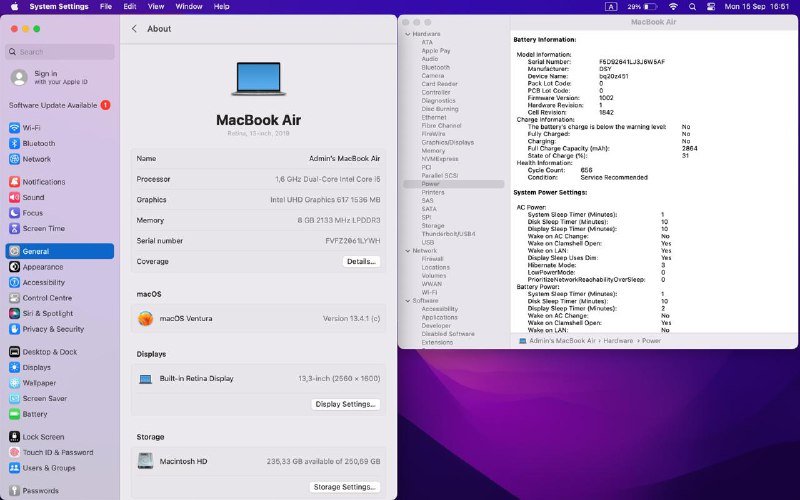800x500 pixels.
Task: Open the Edit menu
Action: [x=130, y=7]
